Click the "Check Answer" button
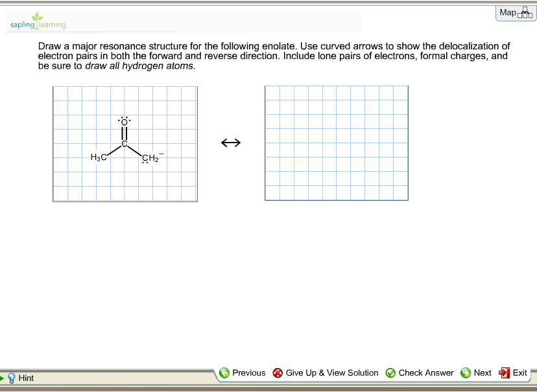The image size is (537, 392). [x=425, y=373]
